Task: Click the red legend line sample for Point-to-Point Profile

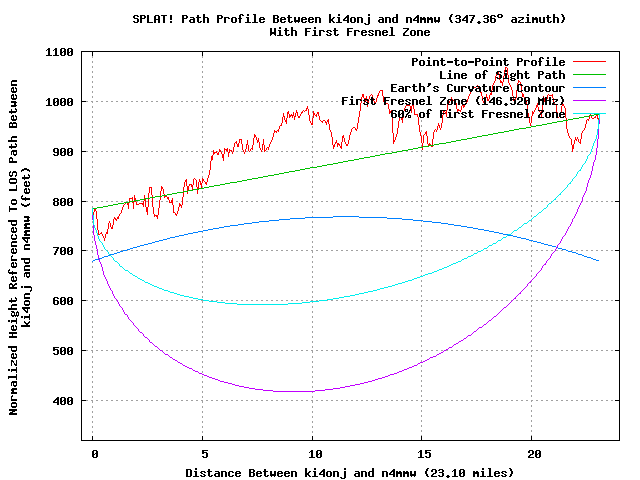Action: [x=589, y=62]
